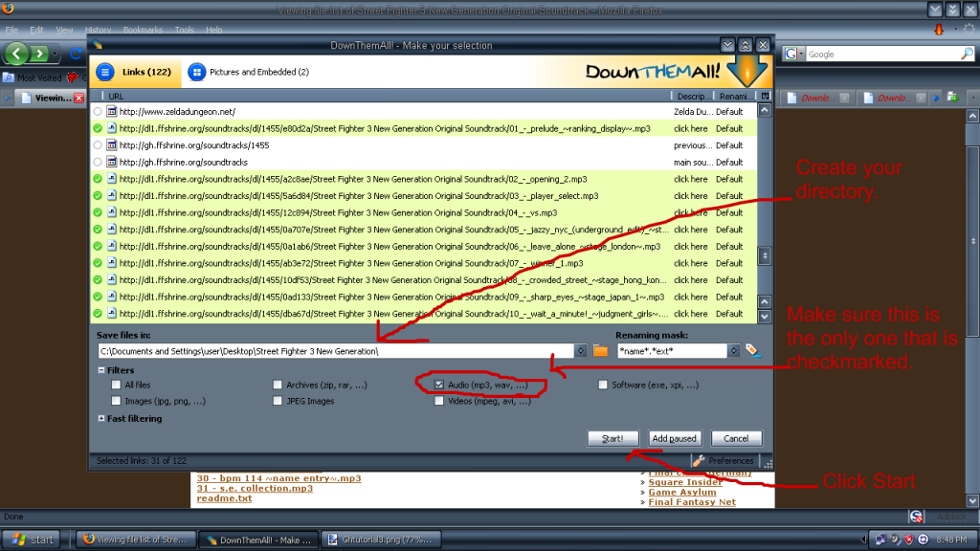The height and width of the screenshot is (551, 980).
Task: Click the DownThemAll Links list icon
Action: click(105, 72)
